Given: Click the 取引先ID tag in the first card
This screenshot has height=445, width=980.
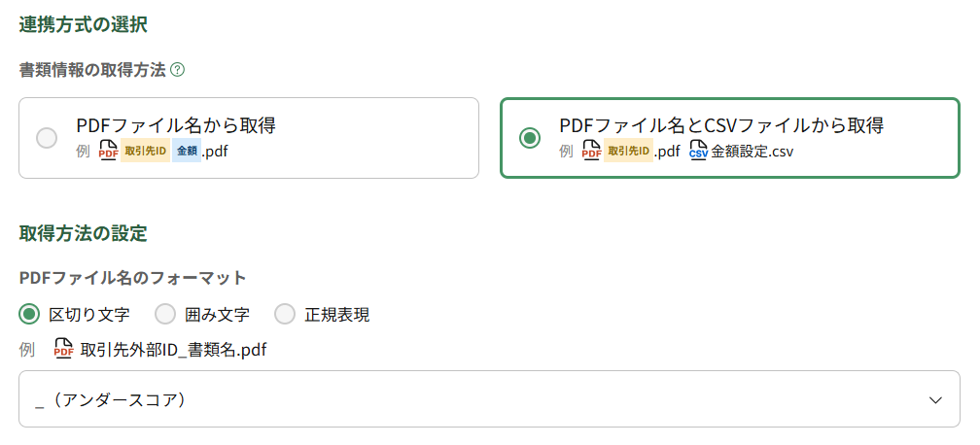Looking at the screenshot, I should coord(146,152).
